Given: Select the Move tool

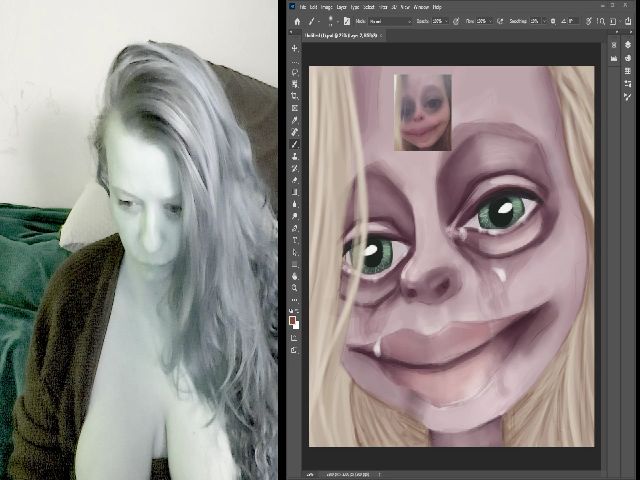Looking at the screenshot, I should click(294, 48).
